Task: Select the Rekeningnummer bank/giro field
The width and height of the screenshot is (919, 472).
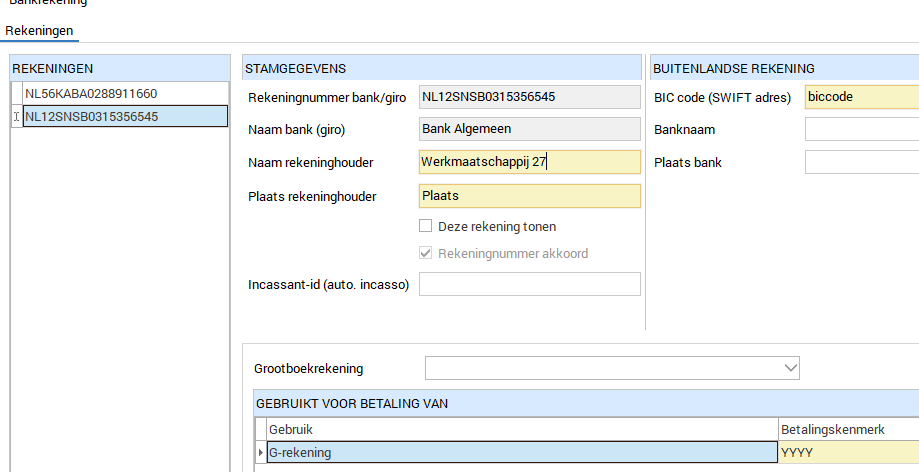Action: (529, 97)
